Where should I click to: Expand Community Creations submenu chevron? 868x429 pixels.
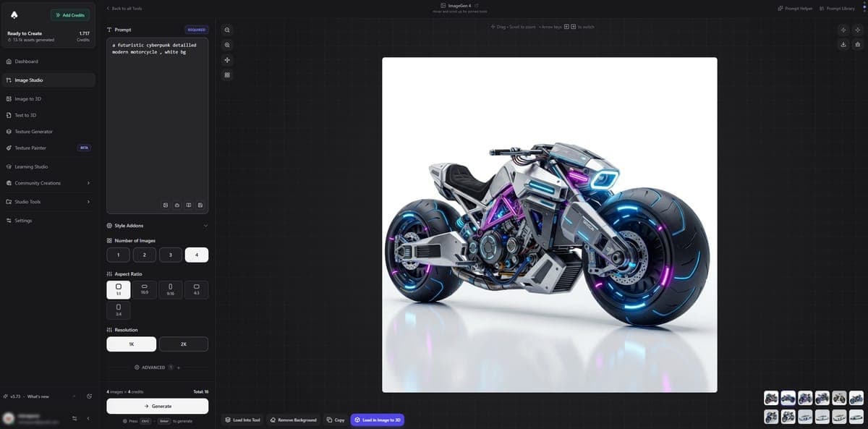click(x=88, y=183)
